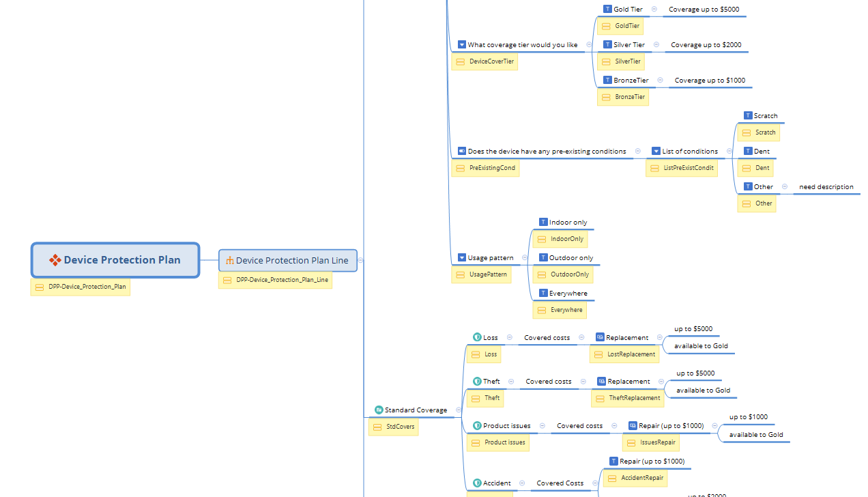Collapse the List of conditions branch

pyautogui.click(x=729, y=152)
